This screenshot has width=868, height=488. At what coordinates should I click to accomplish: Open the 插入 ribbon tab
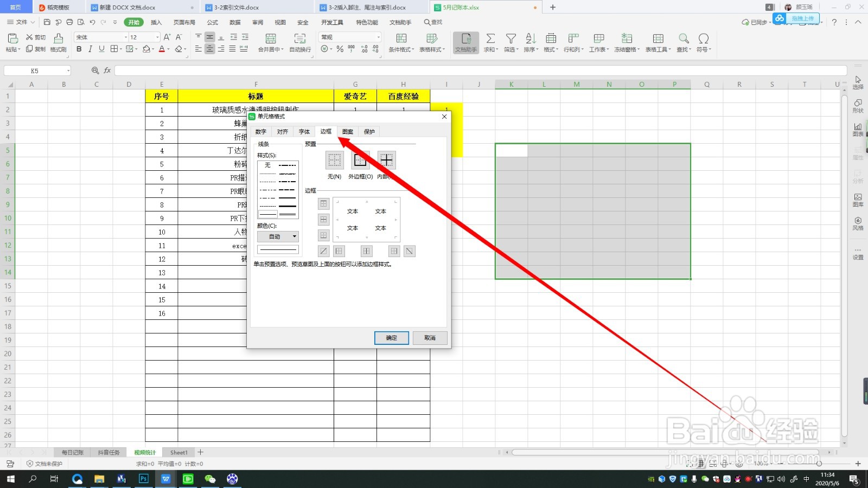pos(156,22)
